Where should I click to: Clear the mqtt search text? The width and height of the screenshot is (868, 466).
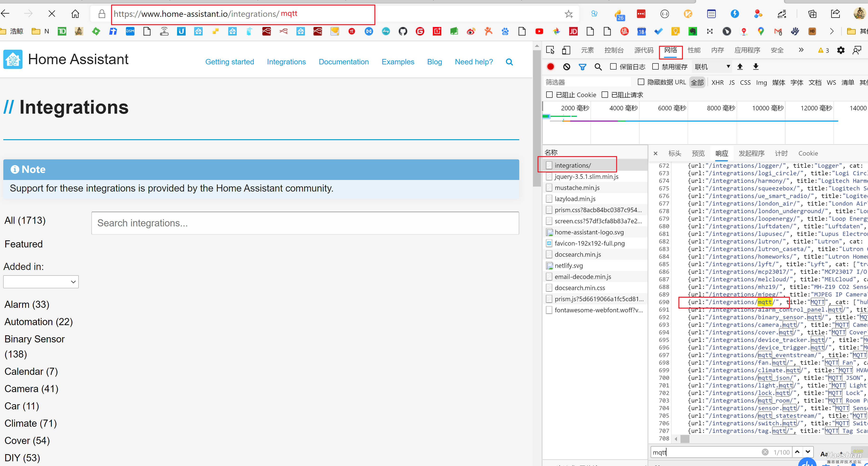(x=765, y=452)
